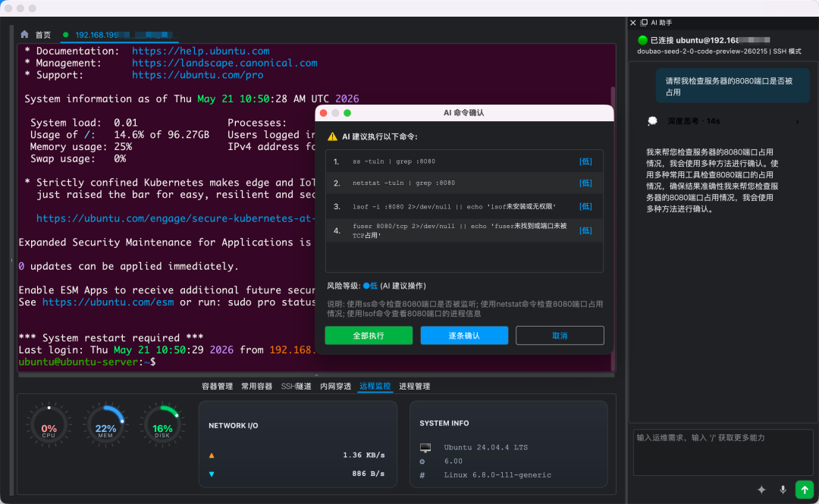Click the DISK 16% gauge
Screen dimensions: 819x504
click(x=162, y=426)
